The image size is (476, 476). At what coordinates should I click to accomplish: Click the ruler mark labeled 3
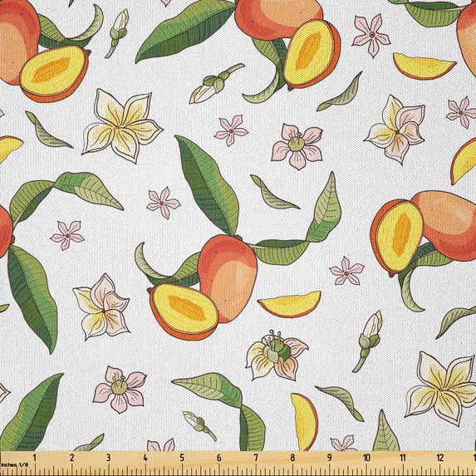point(108,458)
